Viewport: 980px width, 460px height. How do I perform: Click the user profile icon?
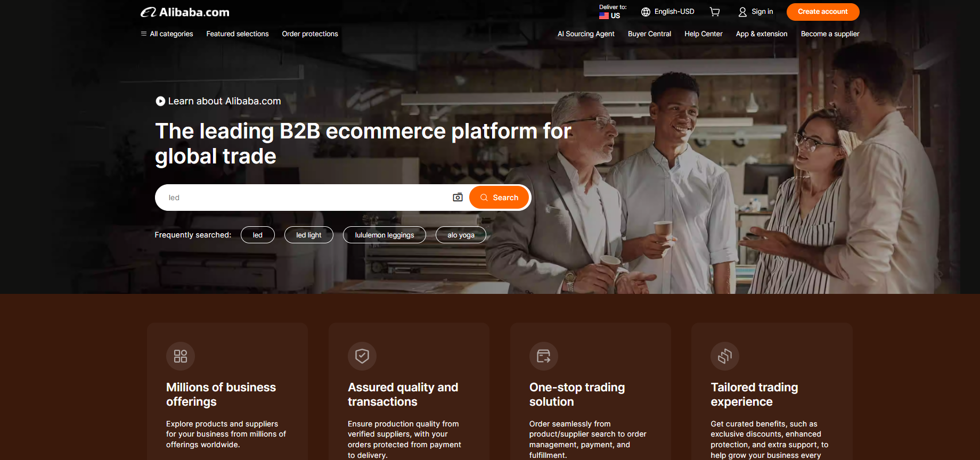tap(742, 12)
